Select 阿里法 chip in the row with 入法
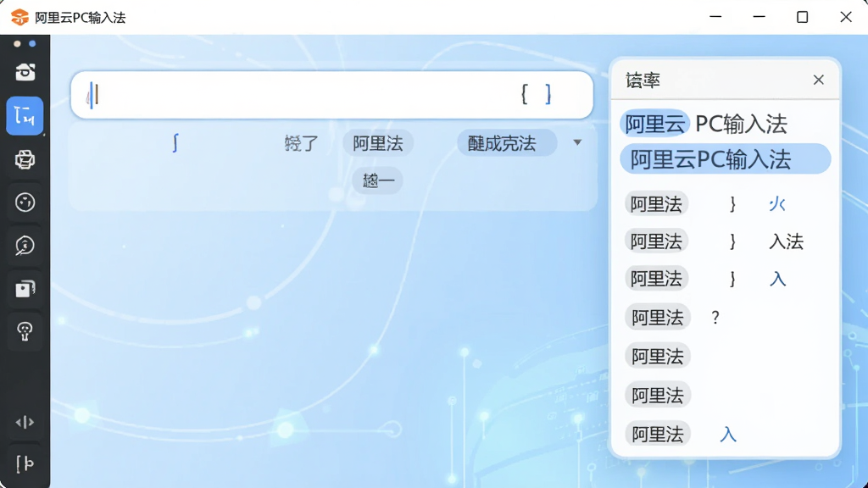The image size is (868, 488). pos(656,241)
